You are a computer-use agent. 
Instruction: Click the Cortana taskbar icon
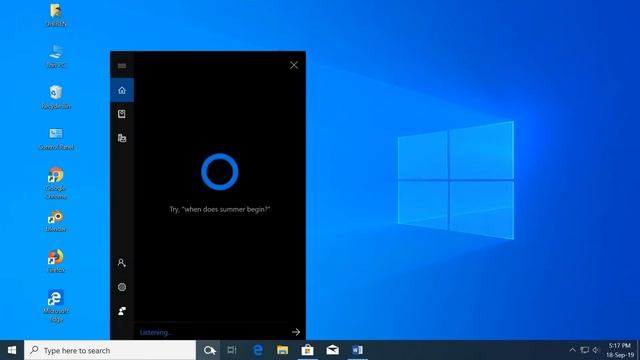209,350
